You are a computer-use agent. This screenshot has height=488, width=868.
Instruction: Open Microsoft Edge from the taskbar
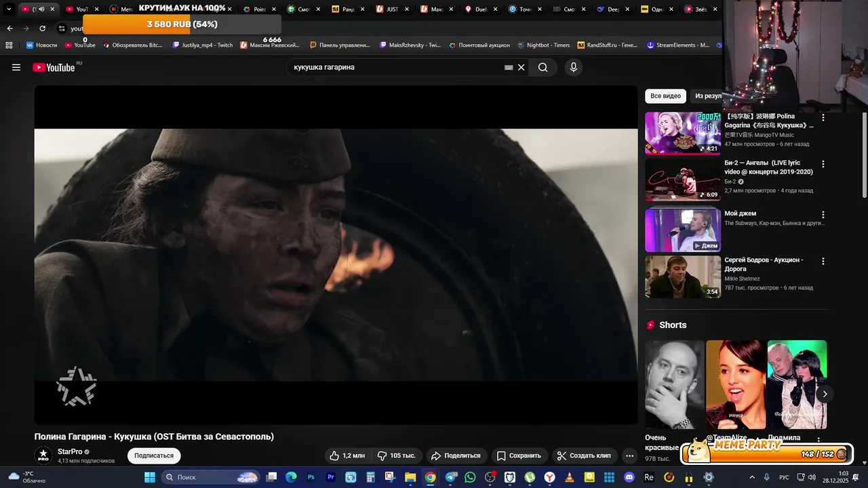[x=292, y=477]
